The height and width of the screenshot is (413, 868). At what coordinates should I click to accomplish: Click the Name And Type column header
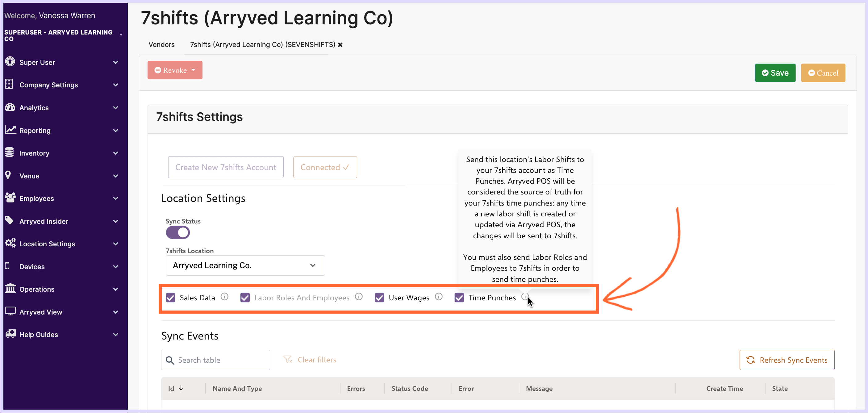(x=237, y=388)
